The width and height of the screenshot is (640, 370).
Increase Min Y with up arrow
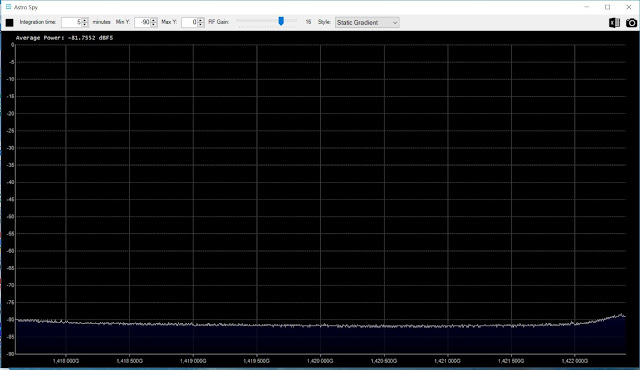pos(154,20)
